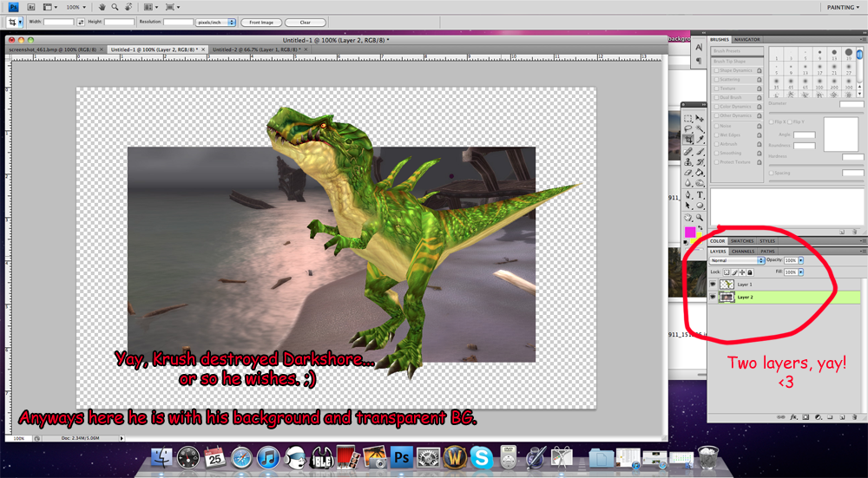Switch to the Navigator panel tab
The width and height of the screenshot is (868, 478).
point(746,39)
